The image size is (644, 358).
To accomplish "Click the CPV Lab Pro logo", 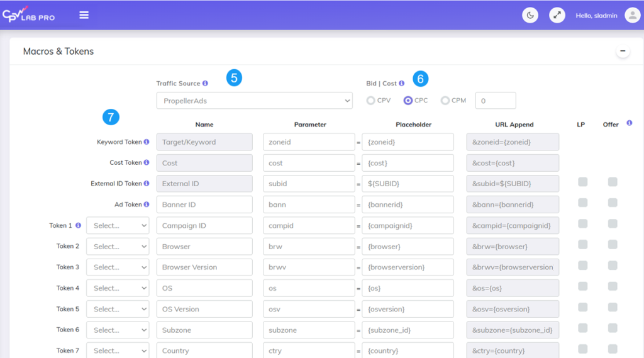I will tap(28, 14).
